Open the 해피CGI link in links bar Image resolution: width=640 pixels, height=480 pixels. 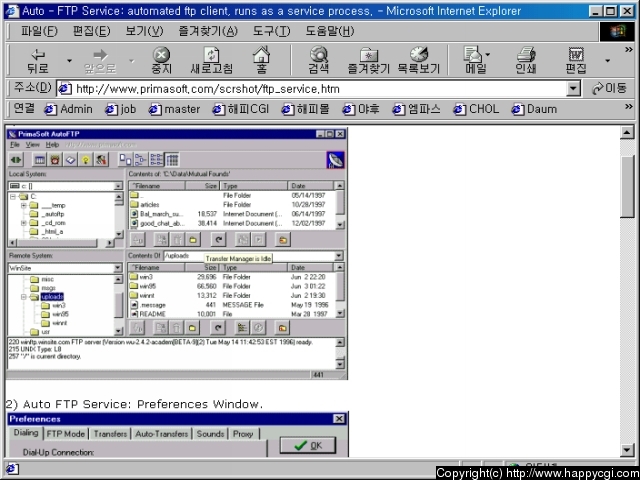pos(241,109)
